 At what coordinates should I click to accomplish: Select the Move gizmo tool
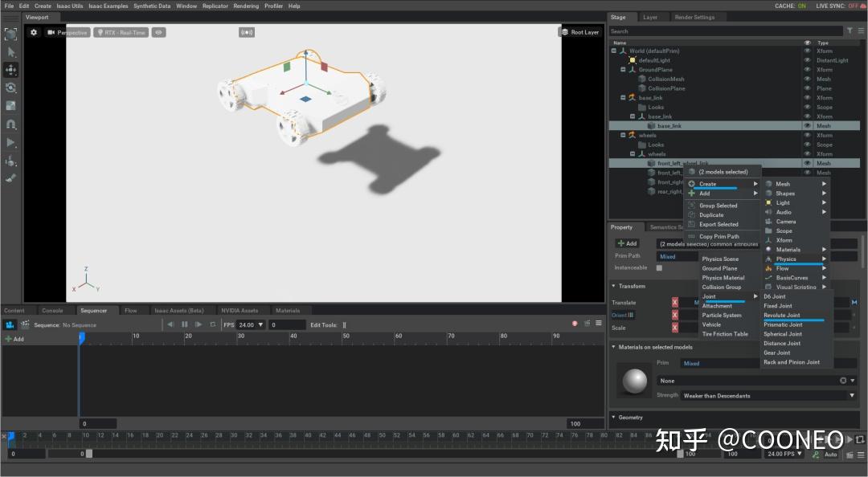click(x=11, y=70)
